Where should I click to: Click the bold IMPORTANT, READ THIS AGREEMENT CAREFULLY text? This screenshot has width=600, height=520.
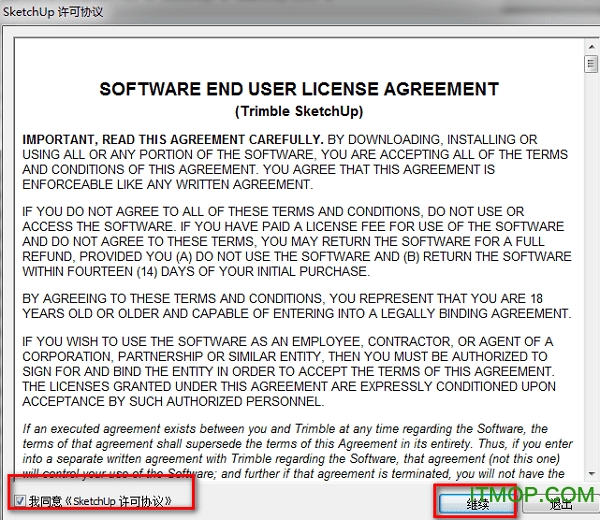click(172, 140)
